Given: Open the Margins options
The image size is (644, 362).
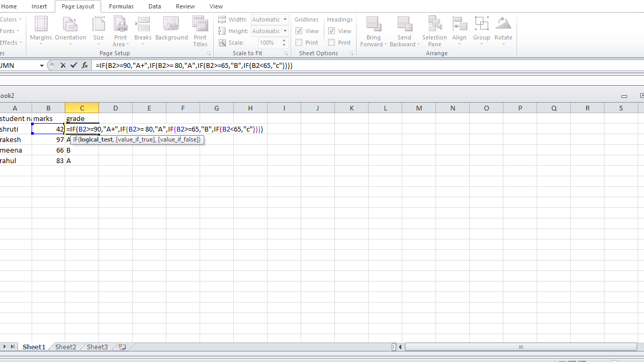Looking at the screenshot, I should pyautogui.click(x=41, y=31).
